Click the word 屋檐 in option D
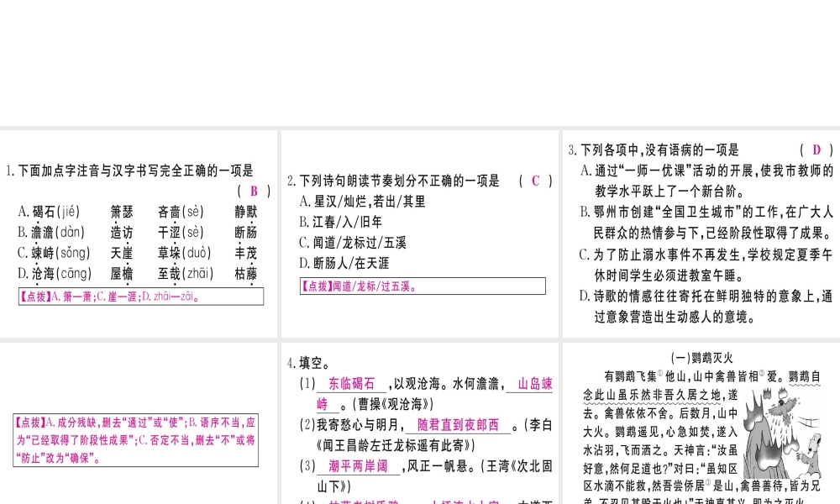The width and height of the screenshot is (840, 504). (x=122, y=274)
